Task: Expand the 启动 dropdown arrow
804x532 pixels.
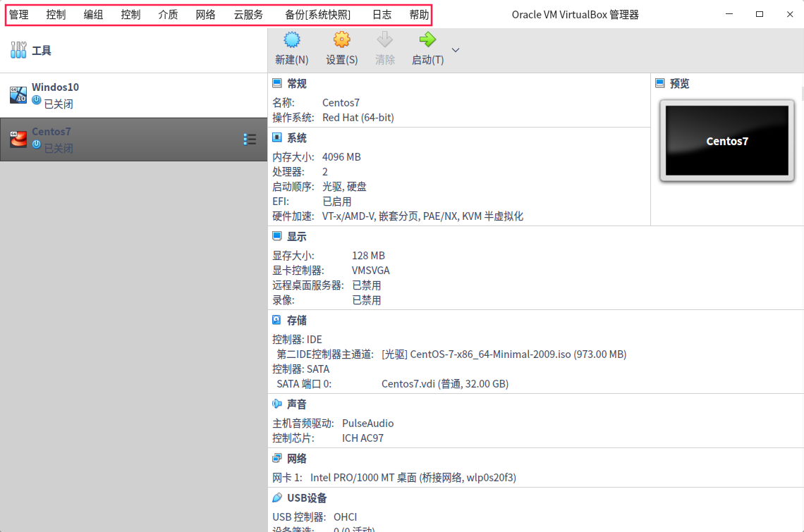Action: [456, 50]
